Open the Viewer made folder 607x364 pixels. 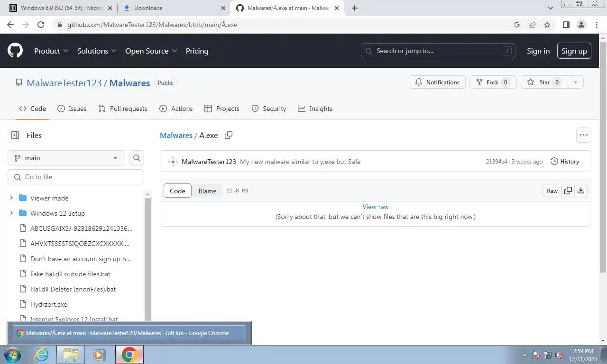49,198
